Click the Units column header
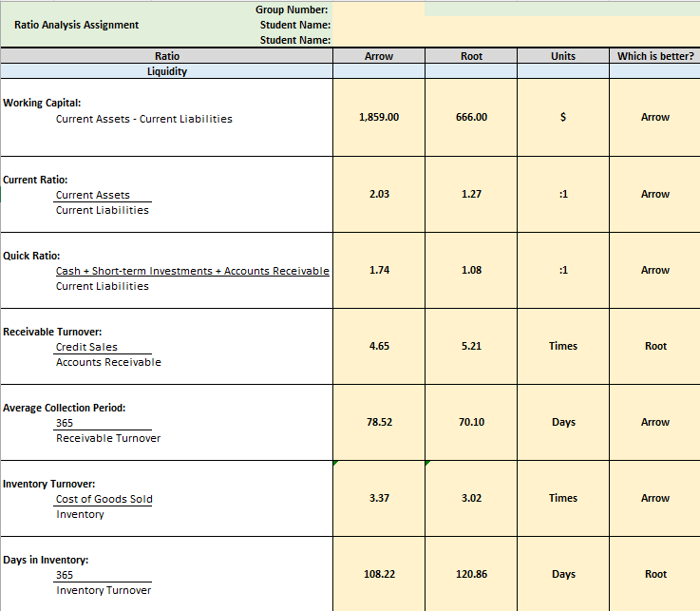Viewport: 700px width, 611px height. pos(563,56)
